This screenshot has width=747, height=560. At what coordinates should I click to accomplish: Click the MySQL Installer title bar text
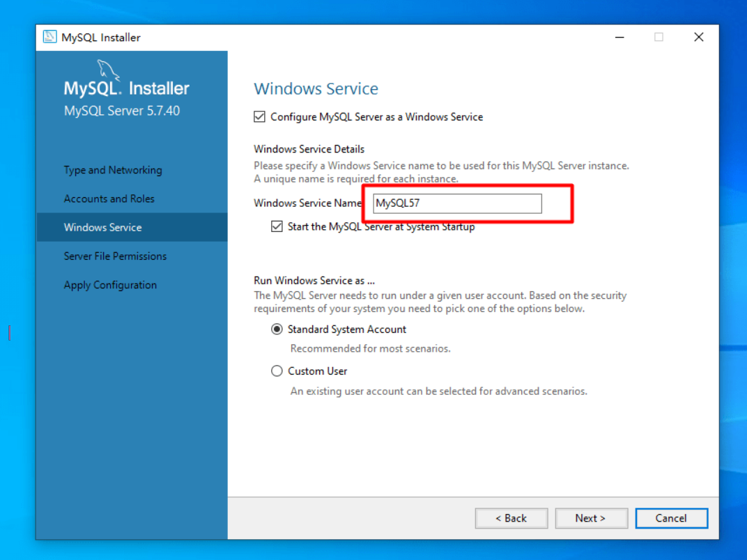coord(101,38)
